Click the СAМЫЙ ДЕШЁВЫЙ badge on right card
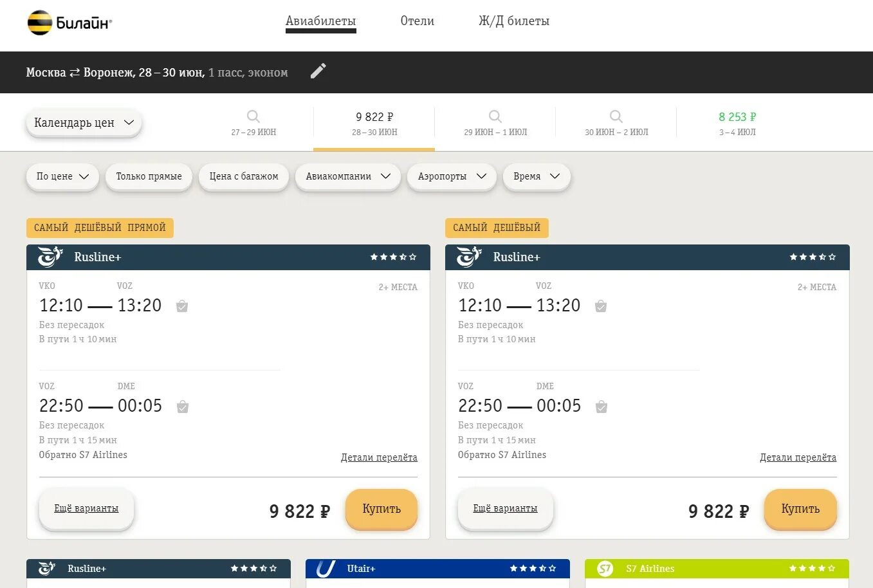Screen dimensions: 873x588 [497, 228]
